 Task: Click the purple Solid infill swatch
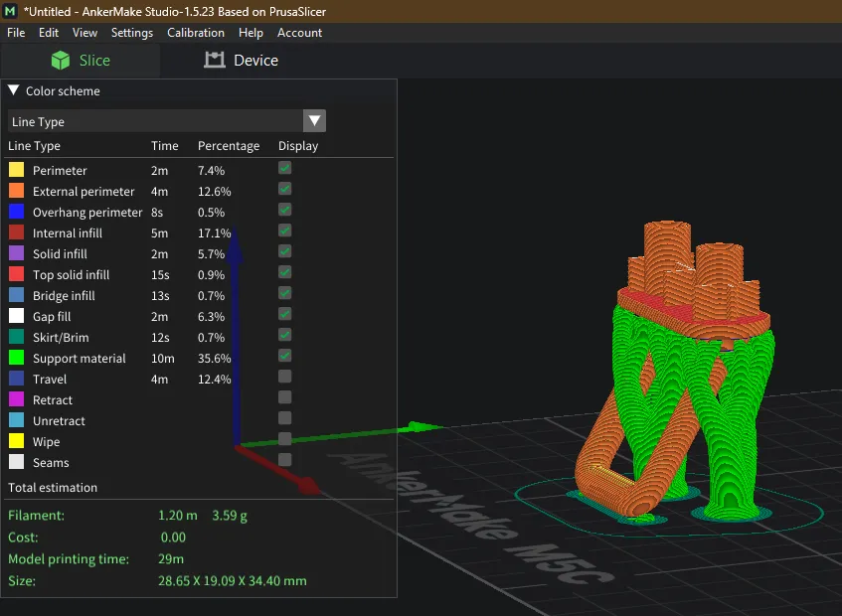(x=17, y=253)
